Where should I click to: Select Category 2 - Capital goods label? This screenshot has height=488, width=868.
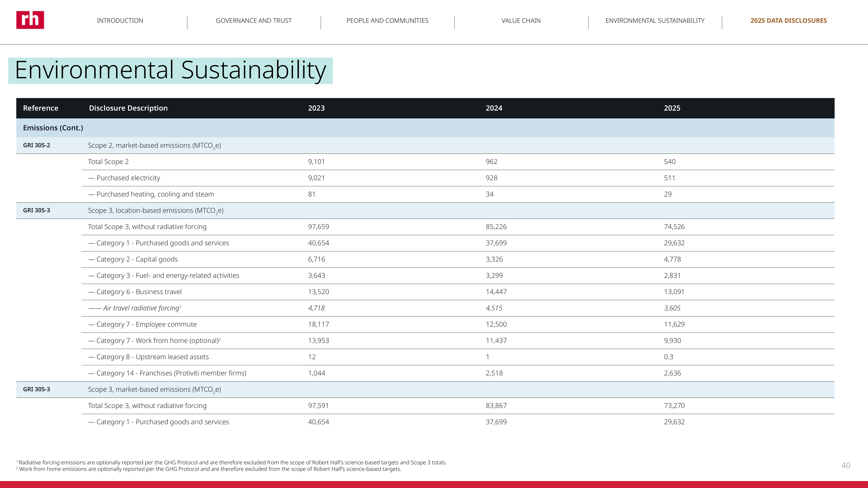(x=133, y=259)
